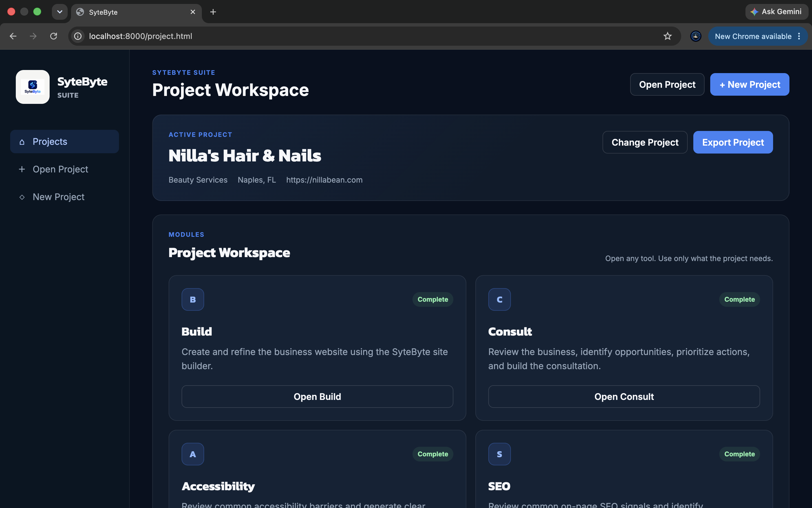Viewport: 812px width, 508px height.
Task: Switch to the SyteByte browser tab
Action: tap(136, 12)
